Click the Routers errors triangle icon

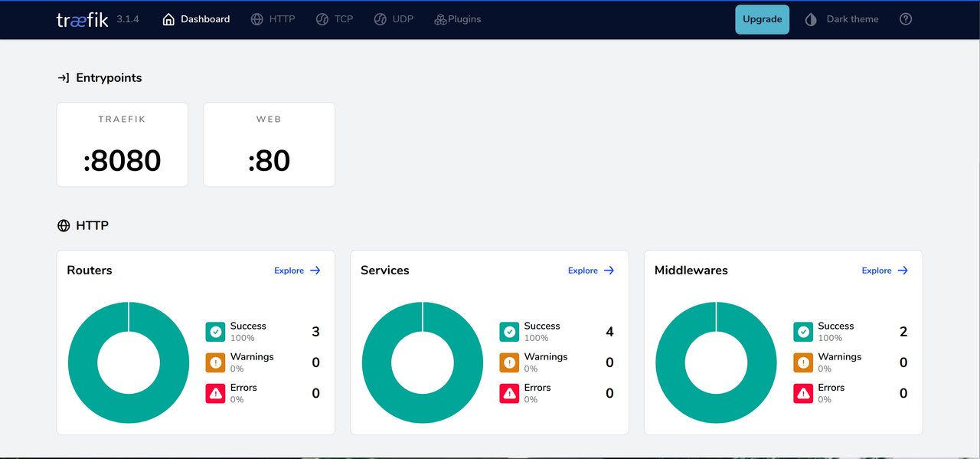click(x=215, y=393)
